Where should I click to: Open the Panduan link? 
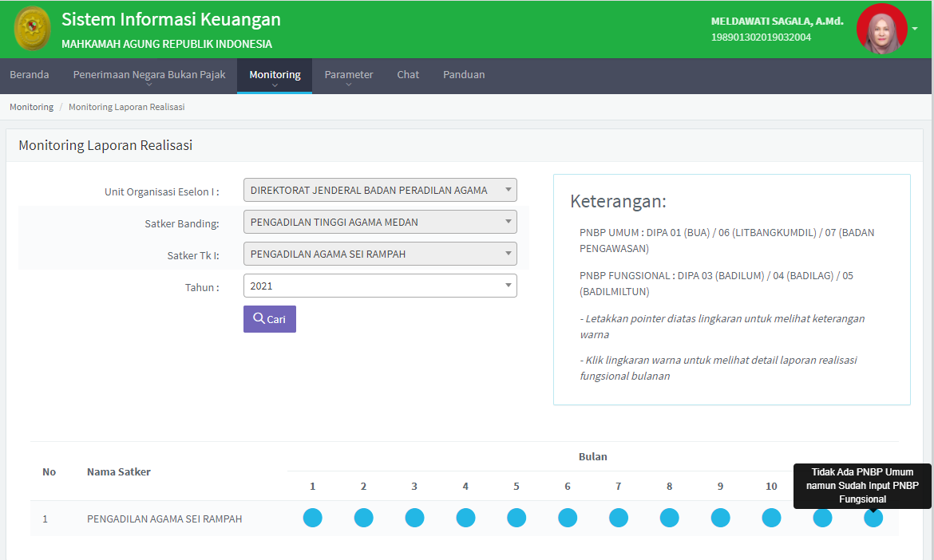point(464,75)
